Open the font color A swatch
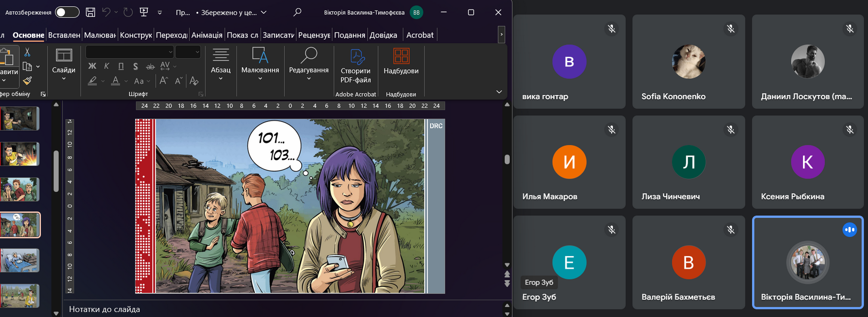 (115, 81)
